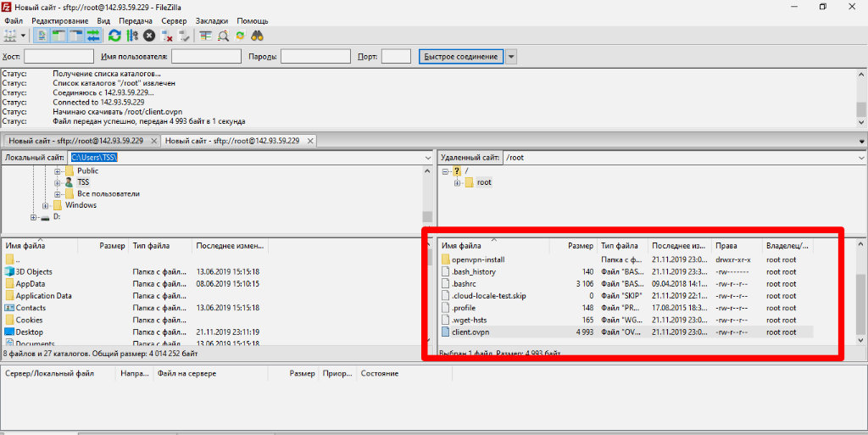Open Site Manager dropdown arrow

23,36
